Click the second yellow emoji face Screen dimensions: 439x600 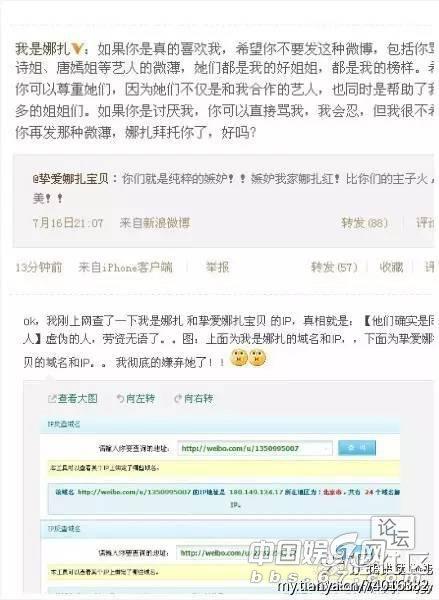257,358
